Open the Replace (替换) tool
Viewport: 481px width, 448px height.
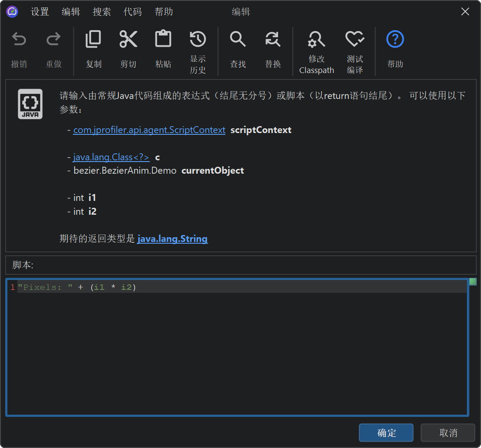tap(273, 40)
